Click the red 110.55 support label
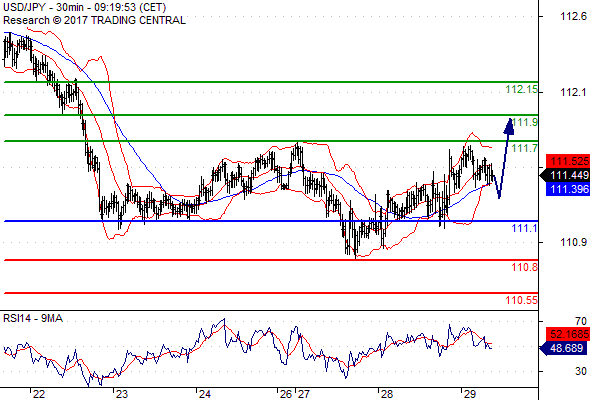 (522, 300)
